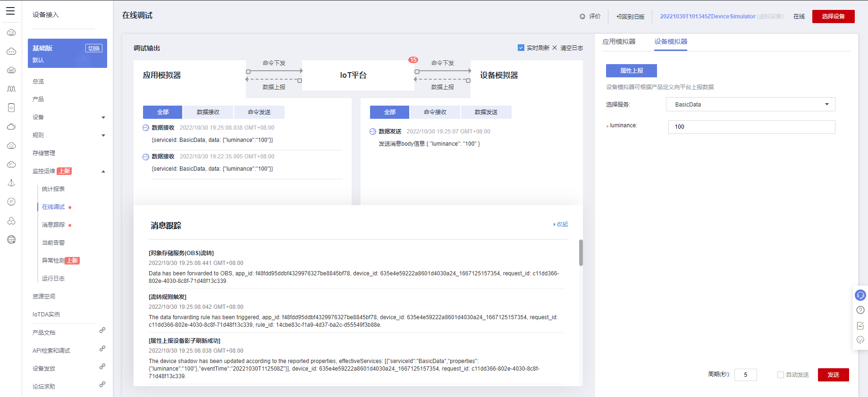The image size is (868, 397).
Task: Click the smiley face rating icon
Action: pyautogui.click(x=860, y=339)
